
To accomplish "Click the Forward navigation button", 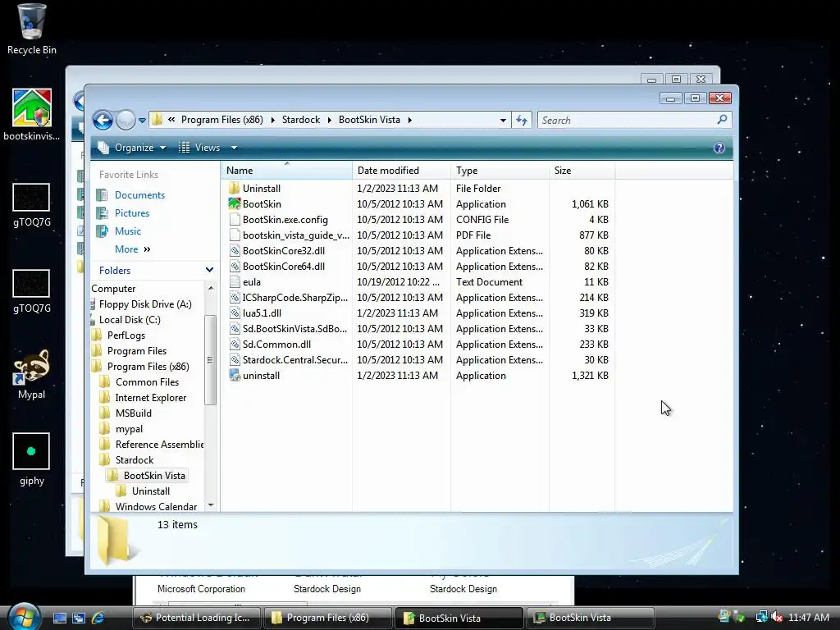I will (126, 120).
